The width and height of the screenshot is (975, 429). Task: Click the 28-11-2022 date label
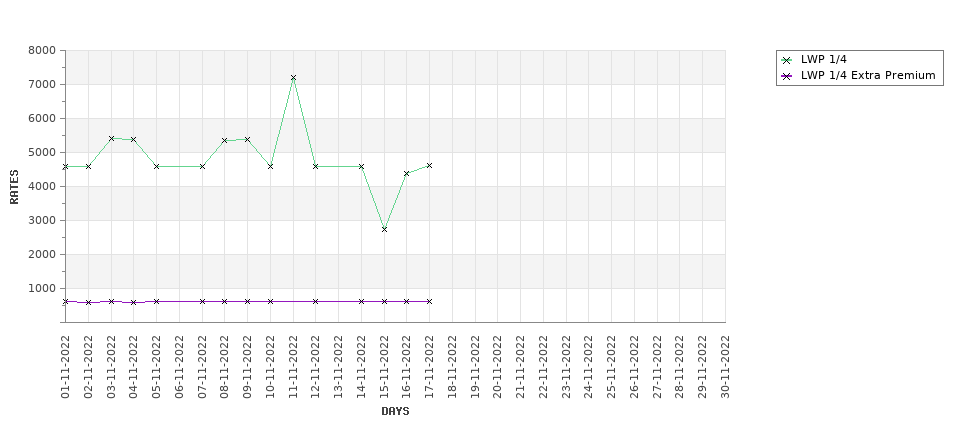(680, 367)
